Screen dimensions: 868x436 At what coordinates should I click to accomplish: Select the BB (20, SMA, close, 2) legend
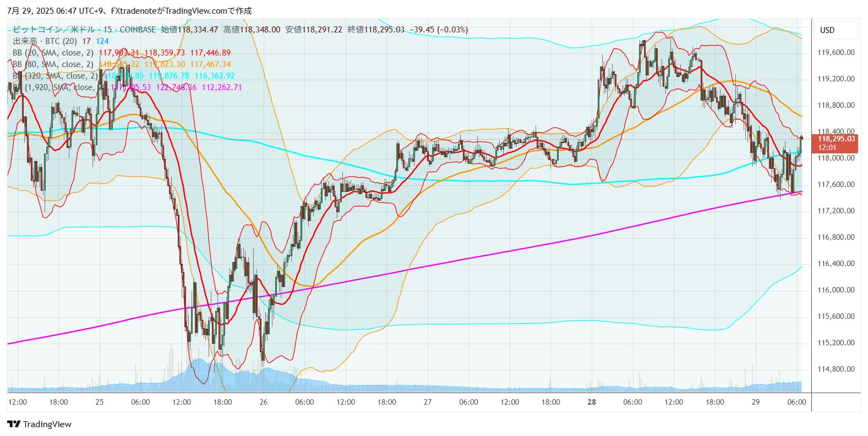click(53, 53)
